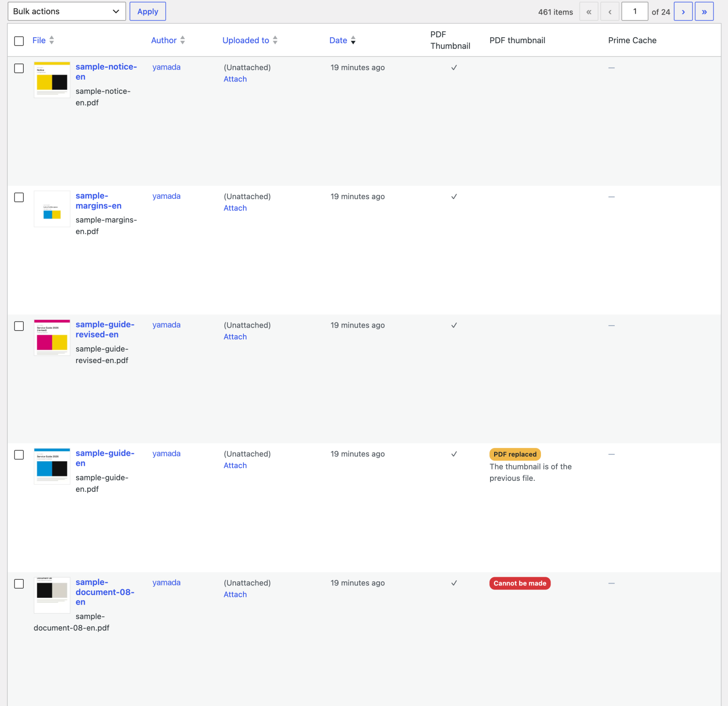Image resolution: width=728 pixels, height=706 pixels.
Task: Open the sample-notice-en title link
Action: (106, 72)
